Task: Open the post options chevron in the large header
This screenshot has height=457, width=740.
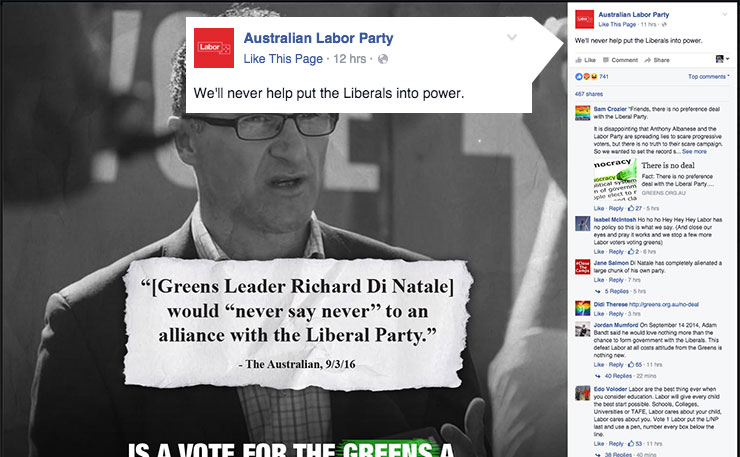Action: coord(512,37)
